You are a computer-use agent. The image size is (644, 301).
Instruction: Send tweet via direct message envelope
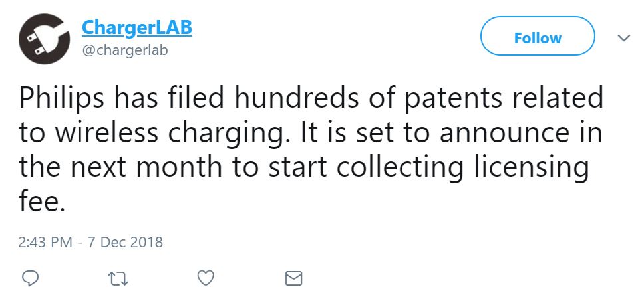[x=293, y=279]
